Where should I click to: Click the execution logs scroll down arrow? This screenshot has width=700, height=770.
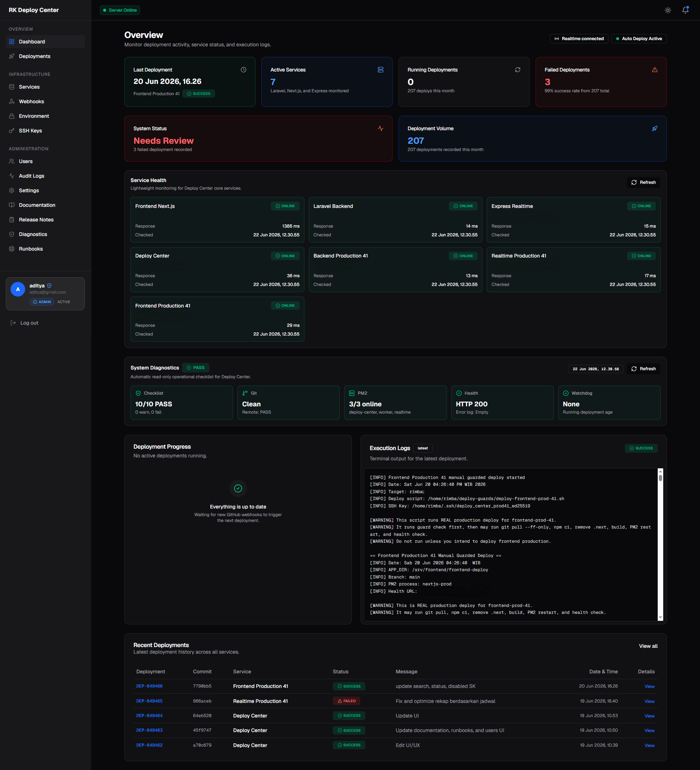[660, 618]
